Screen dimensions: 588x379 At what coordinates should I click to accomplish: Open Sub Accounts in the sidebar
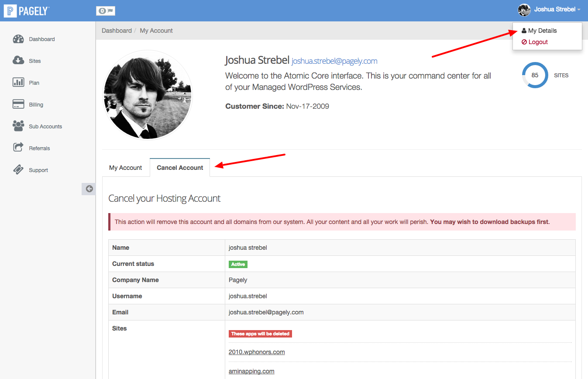click(x=45, y=126)
